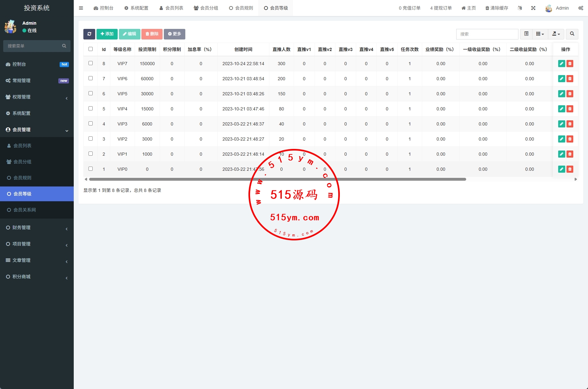This screenshot has width=588, height=389.
Task: Click the refresh table icon button
Action: (x=89, y=34)
